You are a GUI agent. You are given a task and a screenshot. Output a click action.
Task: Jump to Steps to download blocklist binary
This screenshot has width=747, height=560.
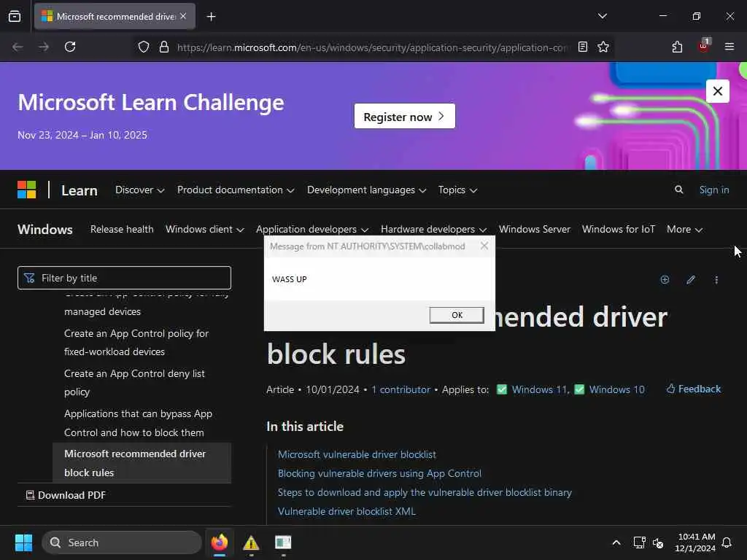click(x=425, y=492)
